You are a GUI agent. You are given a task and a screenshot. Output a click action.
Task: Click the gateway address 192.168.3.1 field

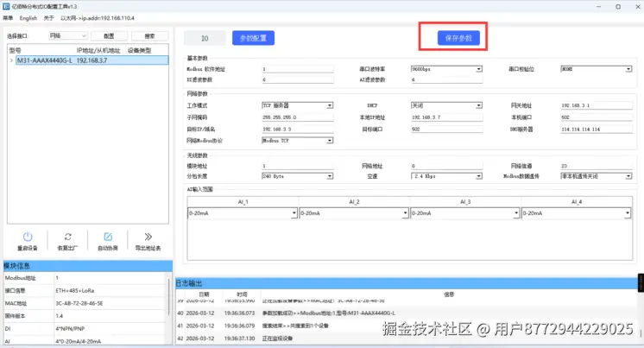tap(597, 105)
